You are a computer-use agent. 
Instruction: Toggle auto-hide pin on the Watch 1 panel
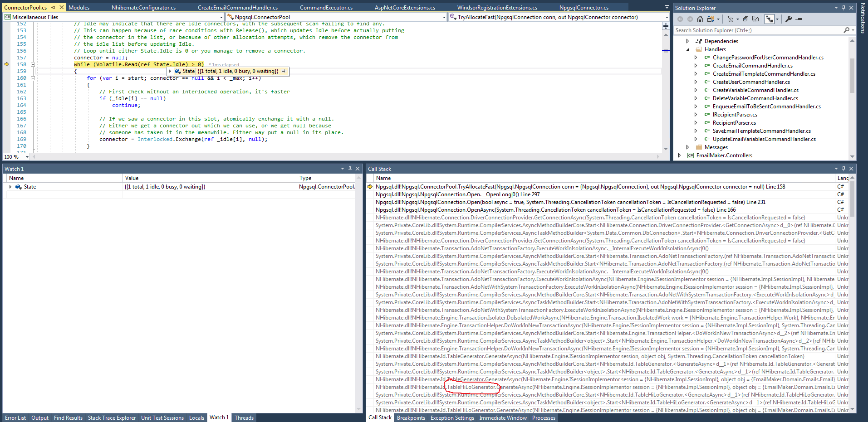[x=349, y=168]
